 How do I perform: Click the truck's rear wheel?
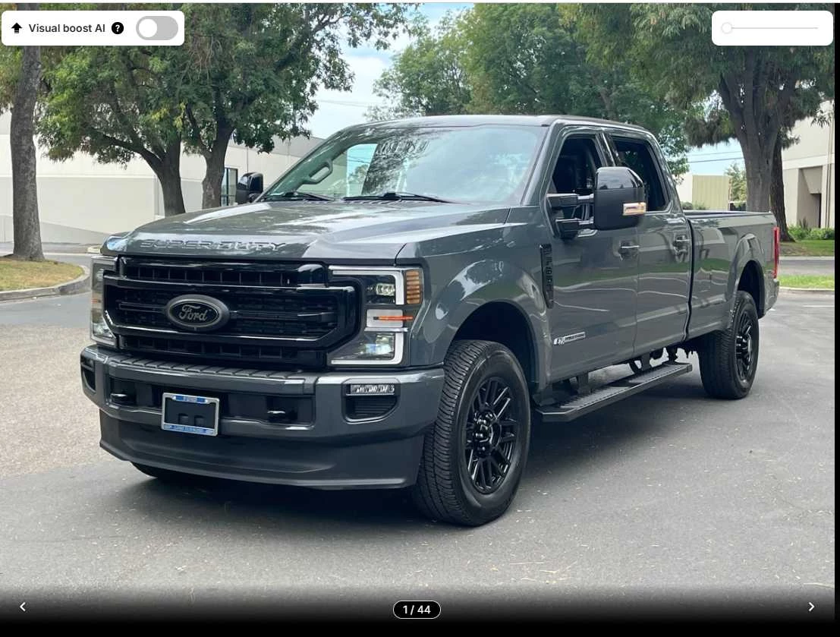(731, 346)
